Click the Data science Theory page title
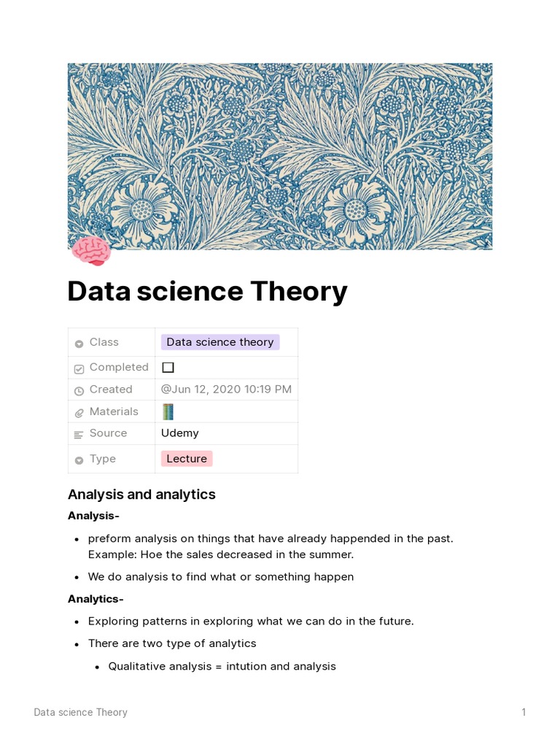Viewport: 560px width, 747px height. point(207,291)
